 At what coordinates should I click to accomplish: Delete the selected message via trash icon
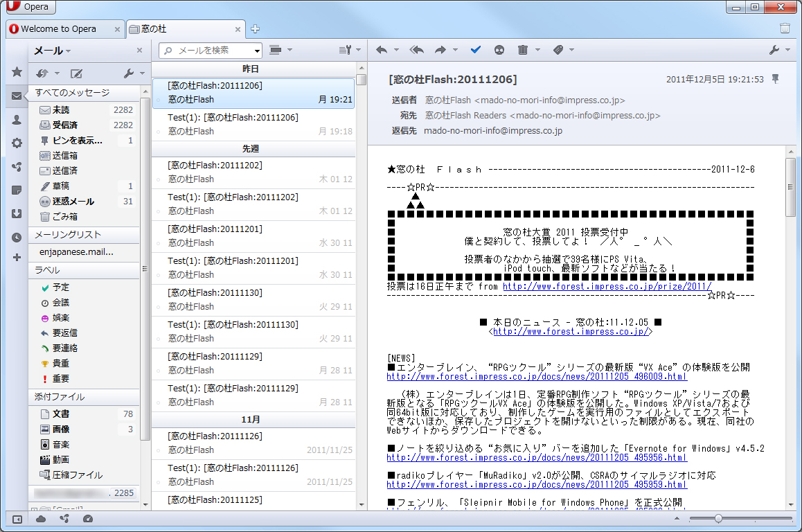coord(524,49)
